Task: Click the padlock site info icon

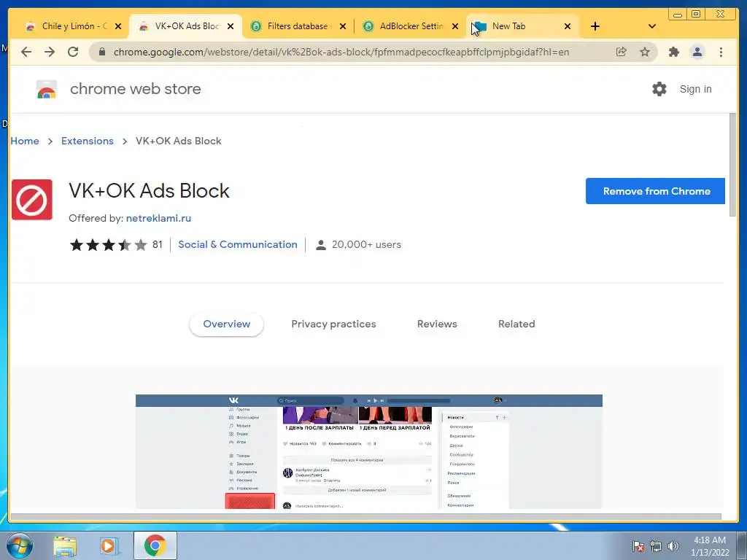Action: pos(101,52)
